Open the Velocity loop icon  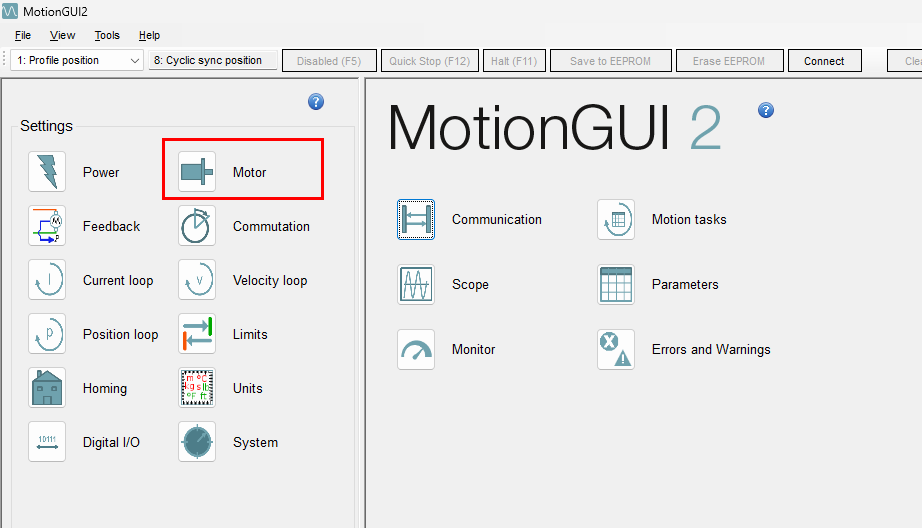(x=197, y=280)
